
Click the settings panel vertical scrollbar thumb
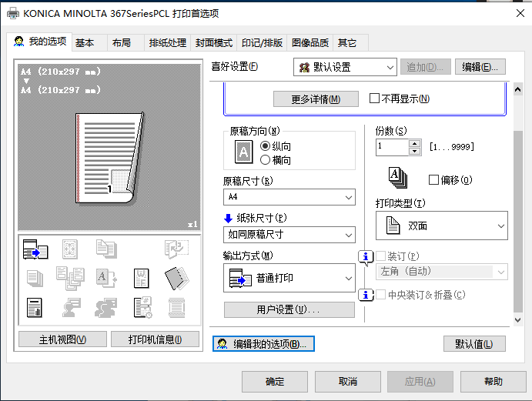[517, 222]
